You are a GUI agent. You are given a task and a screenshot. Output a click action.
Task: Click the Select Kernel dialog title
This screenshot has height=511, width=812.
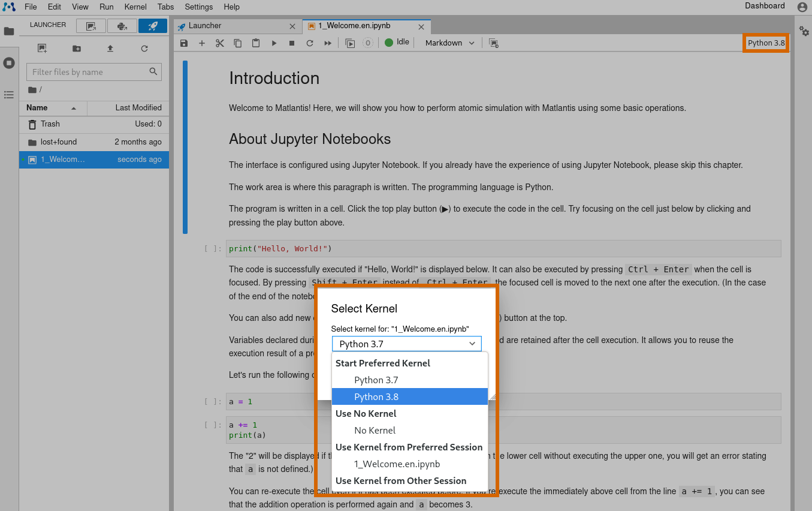tap(364, 309)
